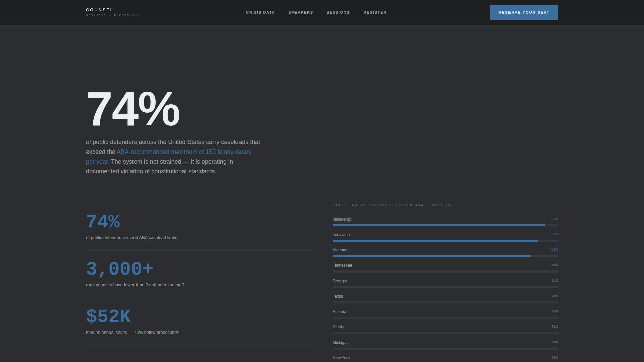Click the 76% value for Arizona
This screenshot has height=362, width=644.
[x=555, y=311]
